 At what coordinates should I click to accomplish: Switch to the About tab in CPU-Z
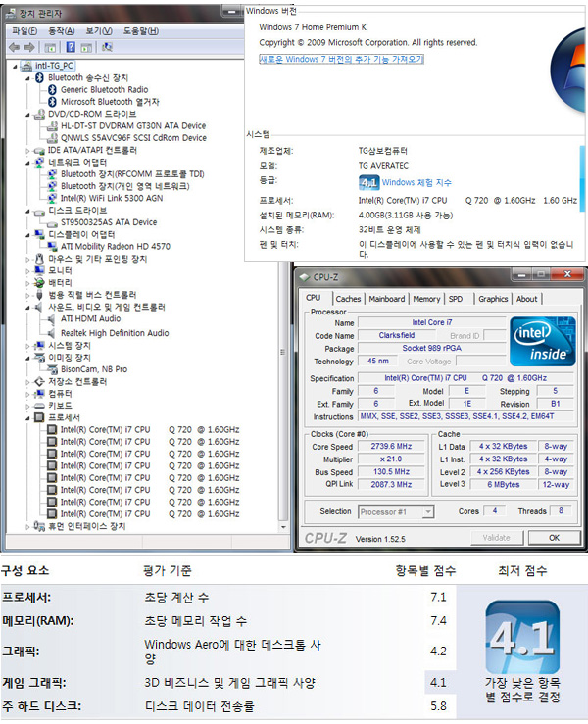click(x=526, y=299)
